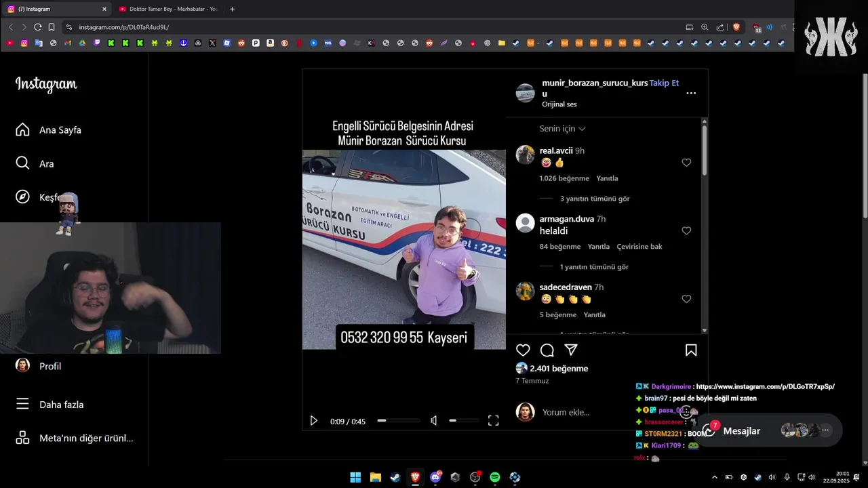Open Daha fazla menu in sidebar
Screen dimensions: 868x488
tap(50, 405)
